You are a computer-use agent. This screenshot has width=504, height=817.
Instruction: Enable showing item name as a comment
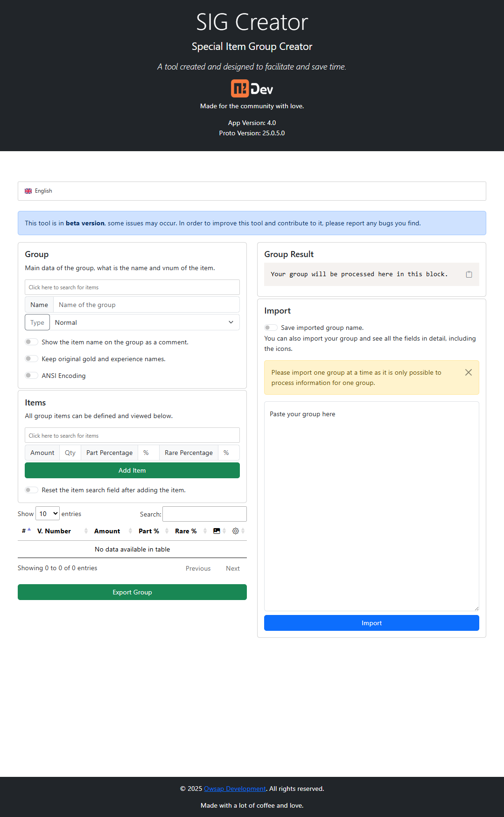pos(31,342)
